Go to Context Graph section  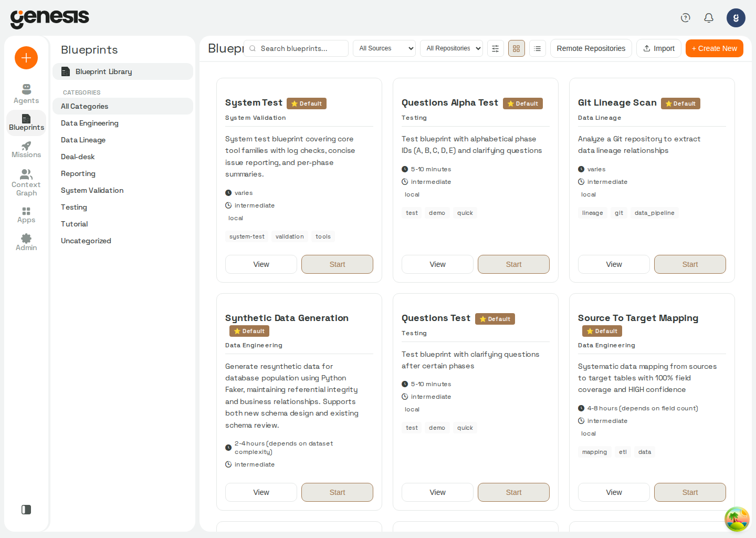point(26,183)
